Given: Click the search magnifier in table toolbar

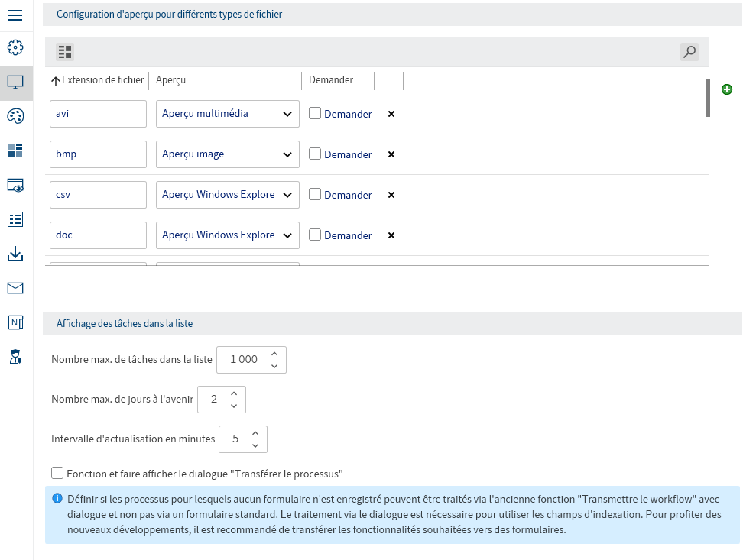Looking at the screenshot, I should [x=689, y=52].
